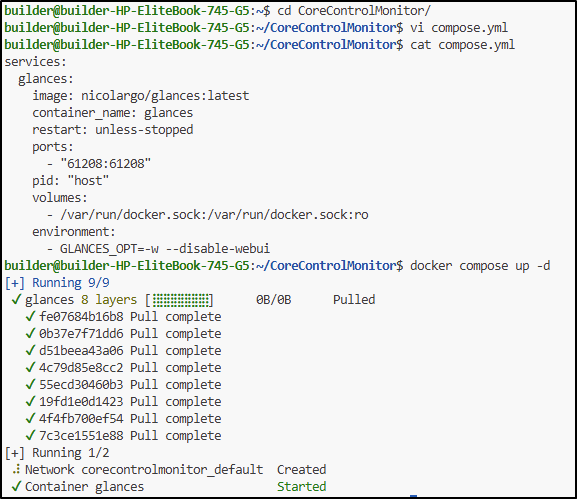Viewport: 577px width, 499px height.
Task: Click the checkmark next to d51beea43a06
Action: [x=31, y=350]
